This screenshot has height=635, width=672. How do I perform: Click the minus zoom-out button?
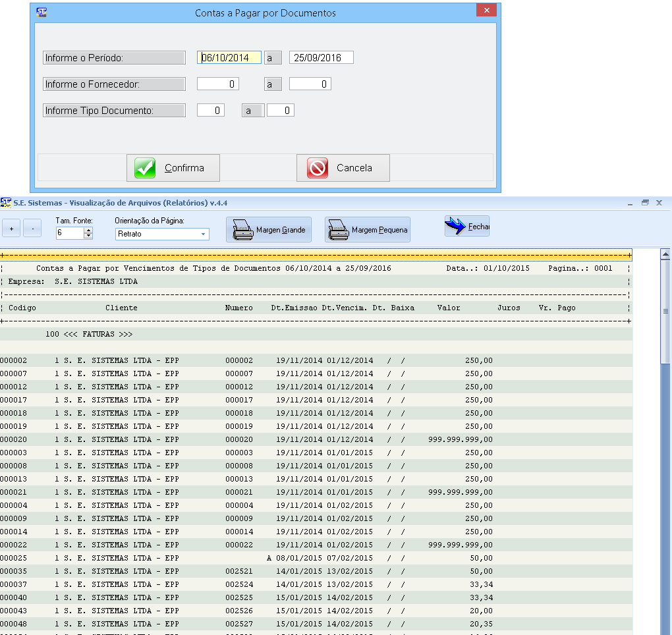32,229
